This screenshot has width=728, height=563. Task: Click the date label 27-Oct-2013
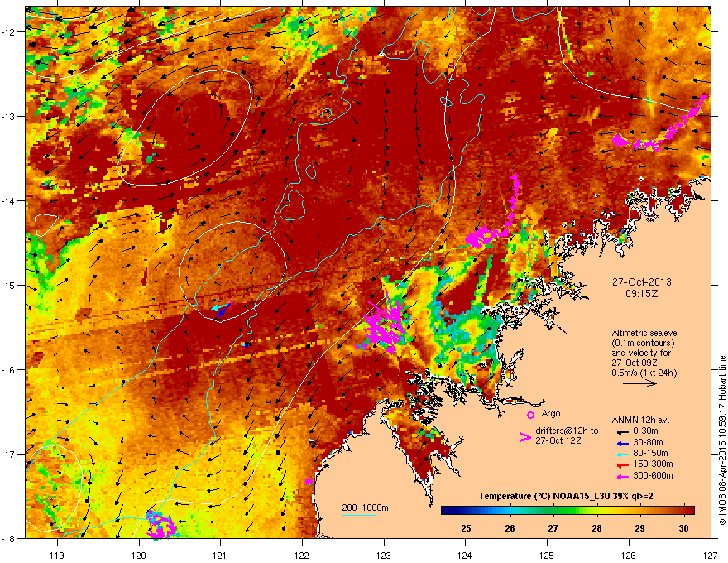[641, 282]
